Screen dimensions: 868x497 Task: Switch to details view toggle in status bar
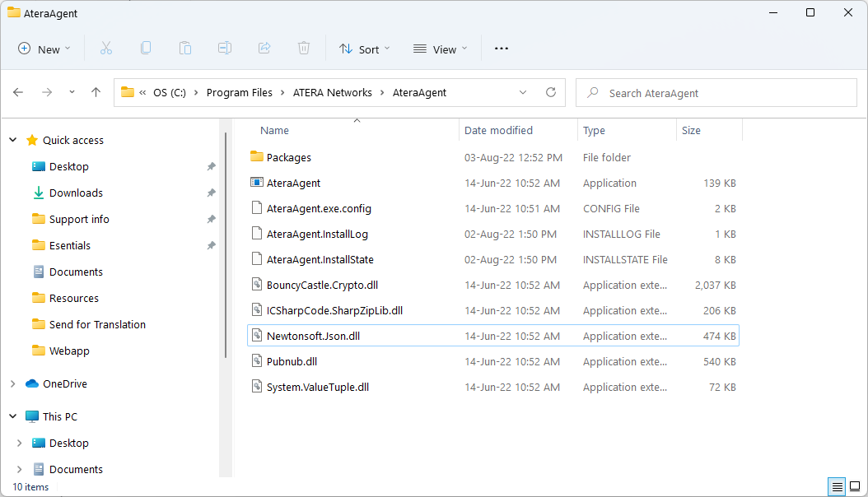tap(837, 486)
